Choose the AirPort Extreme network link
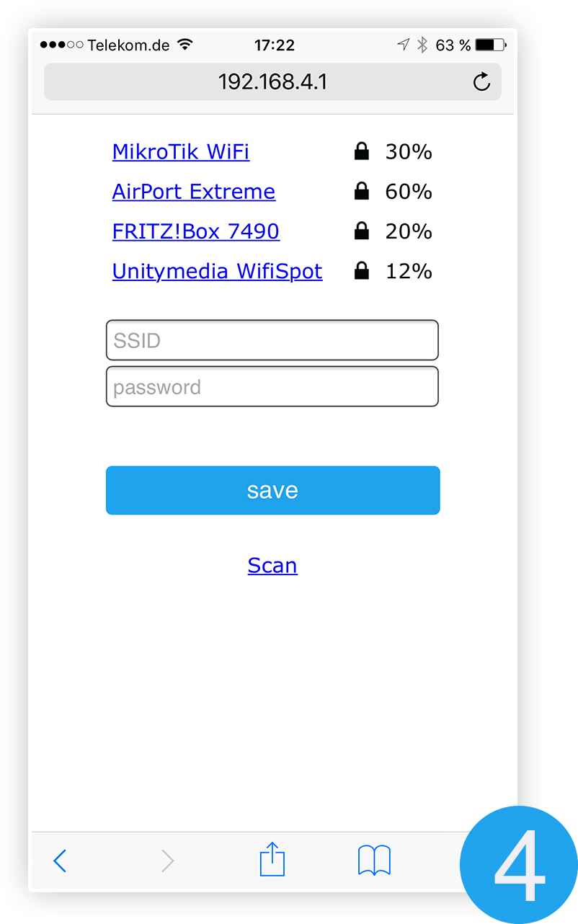578x924 pixels. [194, 191]
